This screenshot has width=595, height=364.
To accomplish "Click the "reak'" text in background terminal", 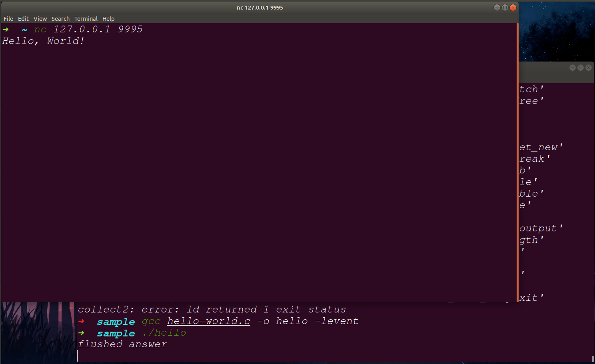I will click(535, 159).
